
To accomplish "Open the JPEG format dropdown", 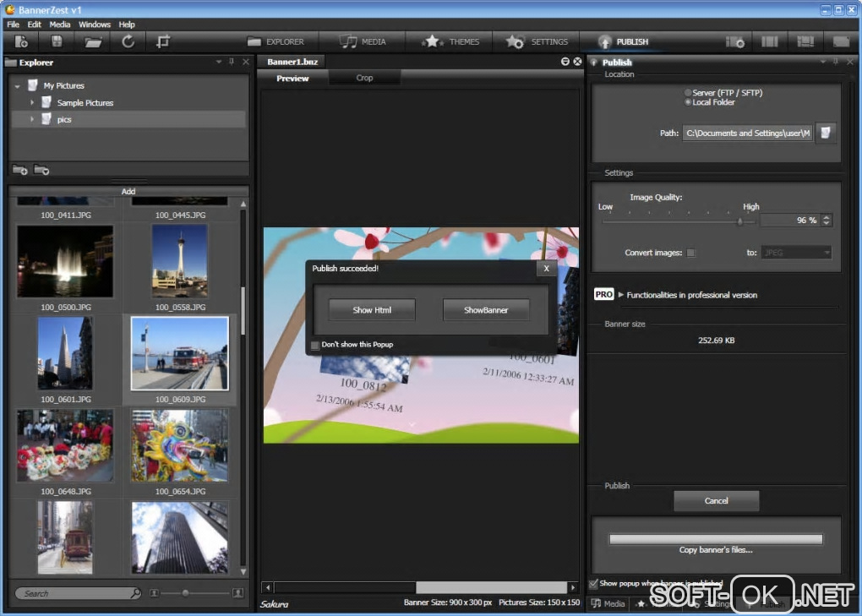I will pos(796,253).
